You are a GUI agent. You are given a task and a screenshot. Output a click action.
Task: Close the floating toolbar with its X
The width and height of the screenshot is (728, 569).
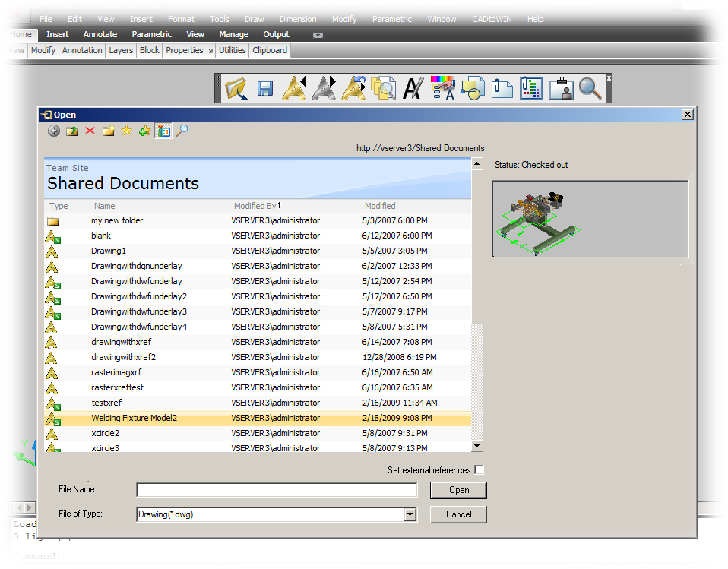point(609,78)
